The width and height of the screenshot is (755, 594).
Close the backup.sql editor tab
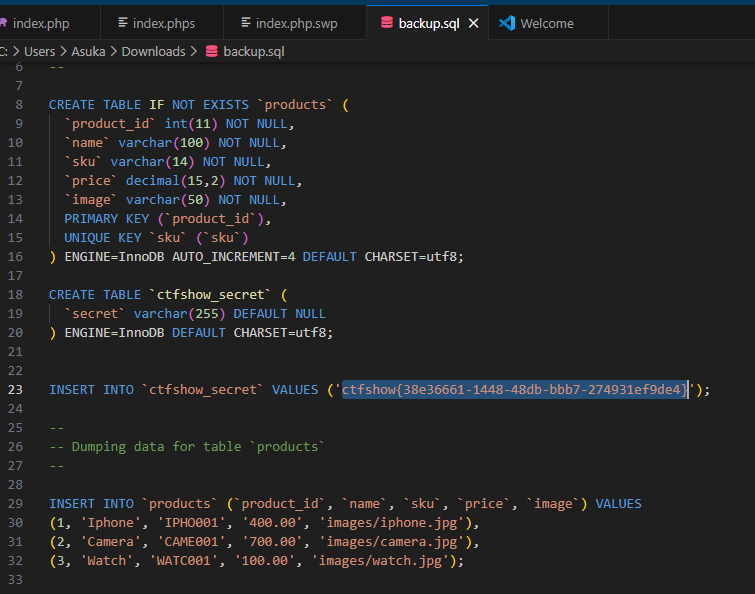[474, 23]
